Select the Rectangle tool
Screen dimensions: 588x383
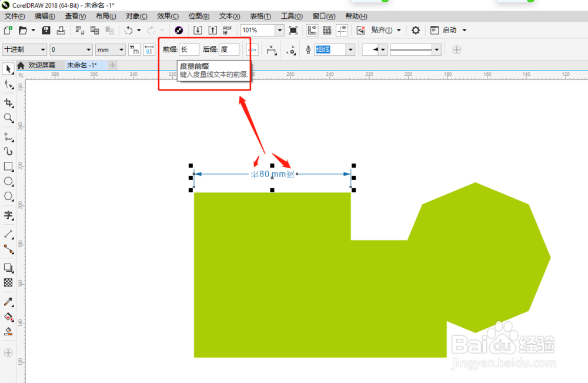click(x=8, y=166)
